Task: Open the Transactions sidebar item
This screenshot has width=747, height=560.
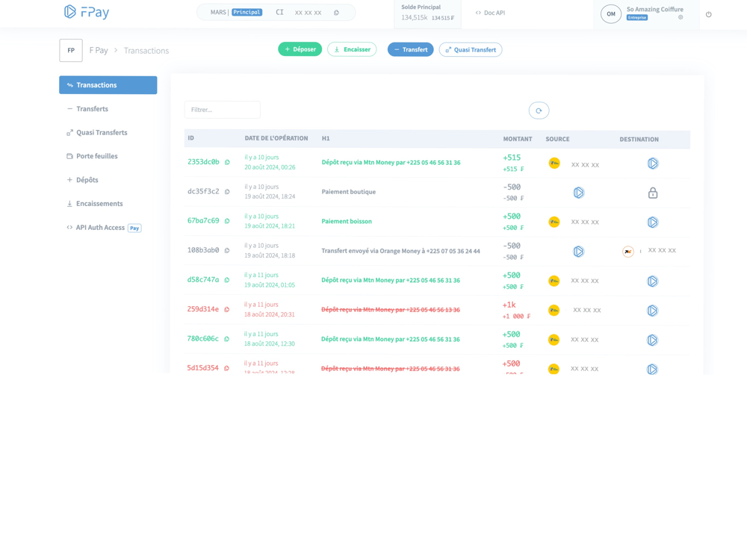Action: coord(108,85)
